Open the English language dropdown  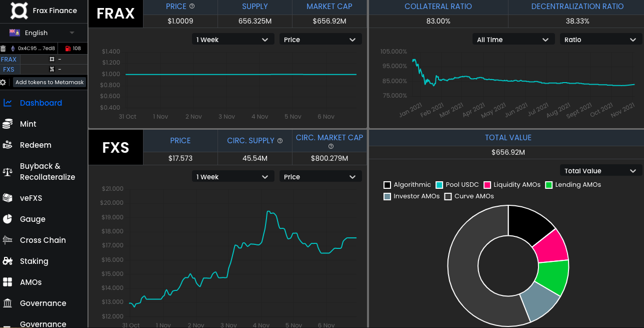point(42,33)
